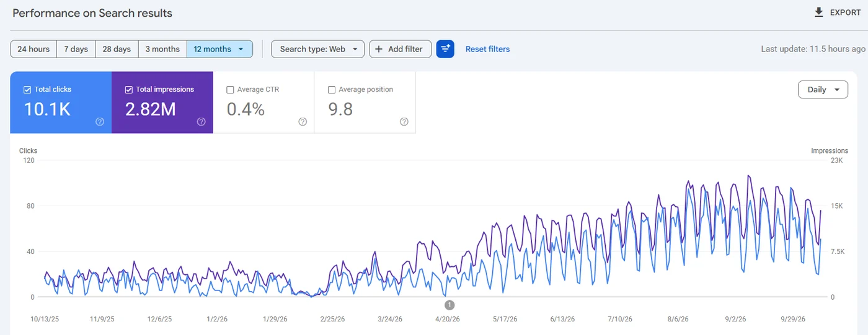Viewport: 868px width, 335px height.
Task: Click the 11/9/25 date label
Action: click(102, 320)
